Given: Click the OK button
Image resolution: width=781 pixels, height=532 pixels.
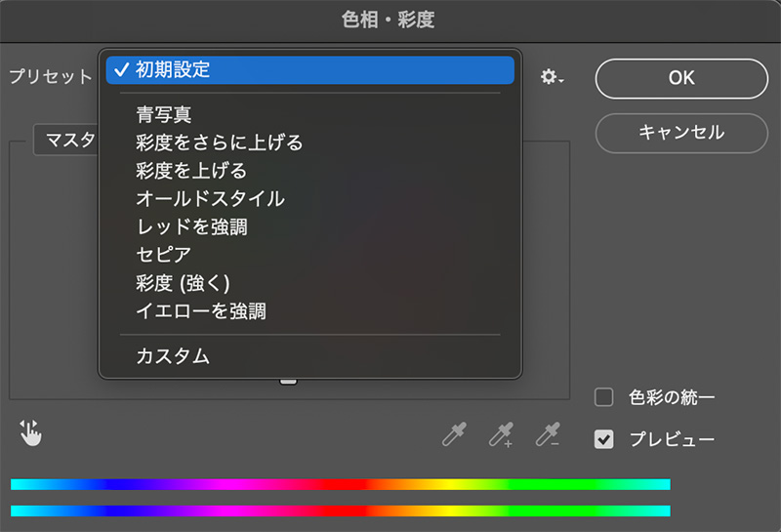Looking at the screenshot, I should pos(681,78).
